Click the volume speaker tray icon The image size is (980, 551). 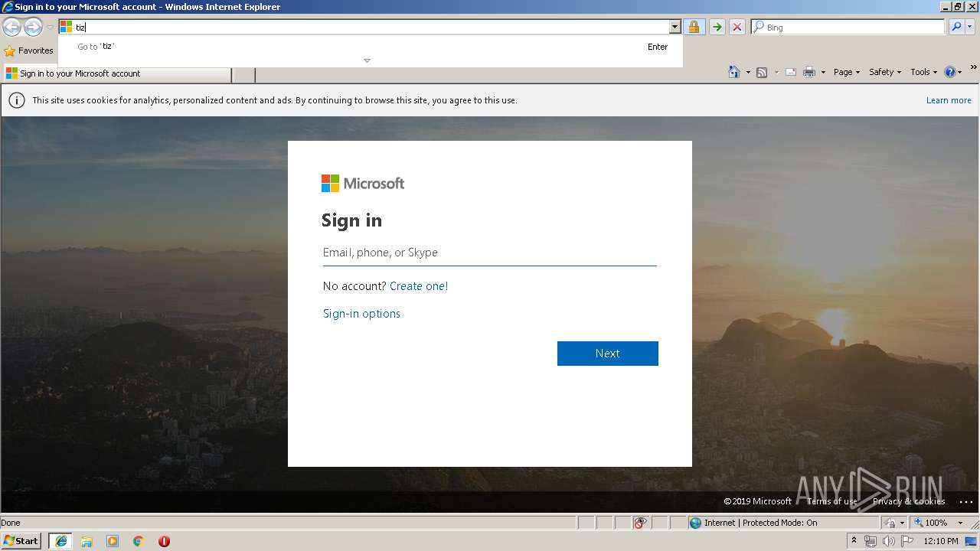(888, 541)
